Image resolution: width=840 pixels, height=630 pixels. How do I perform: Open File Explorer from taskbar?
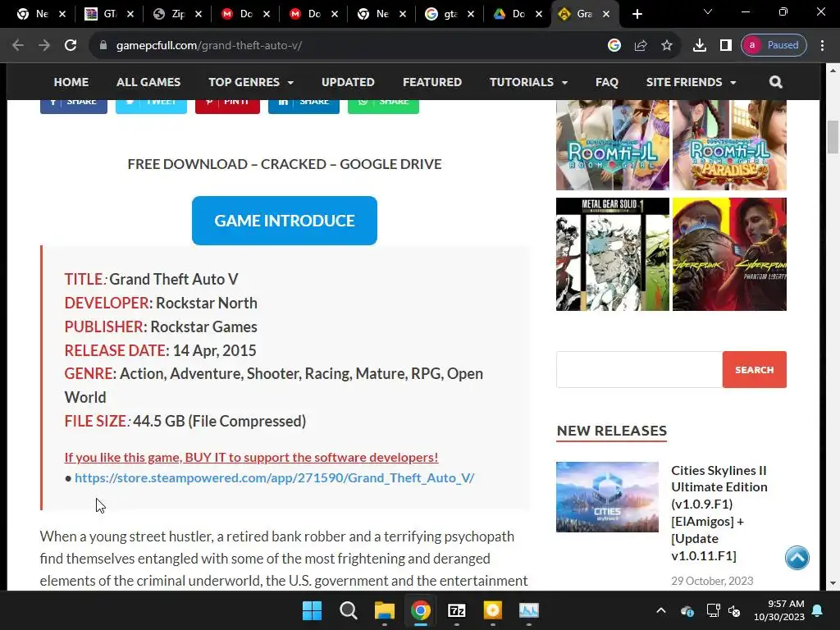[x=384, y=610]
